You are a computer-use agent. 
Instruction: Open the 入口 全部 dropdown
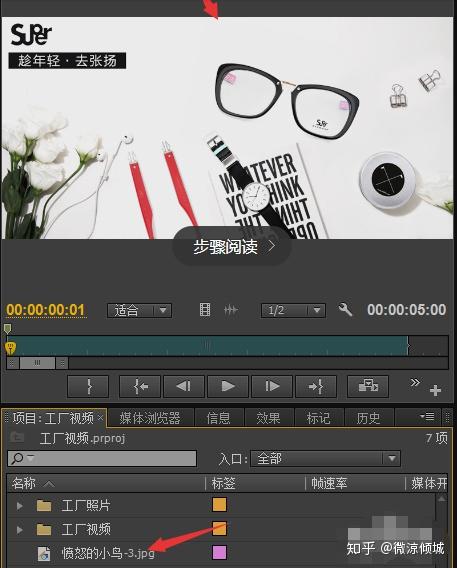pyautogui.click(x=325, y=459)
